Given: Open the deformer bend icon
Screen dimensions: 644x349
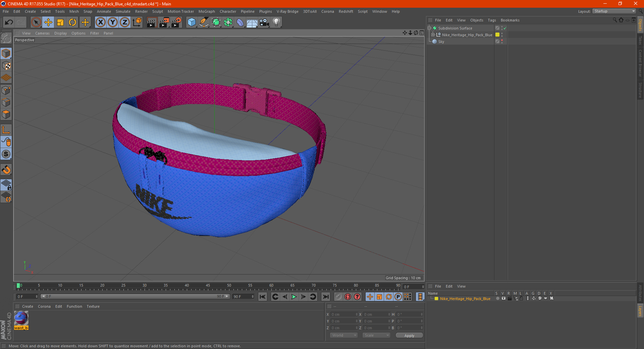Looking at the screenshot, I should (240, 22).
